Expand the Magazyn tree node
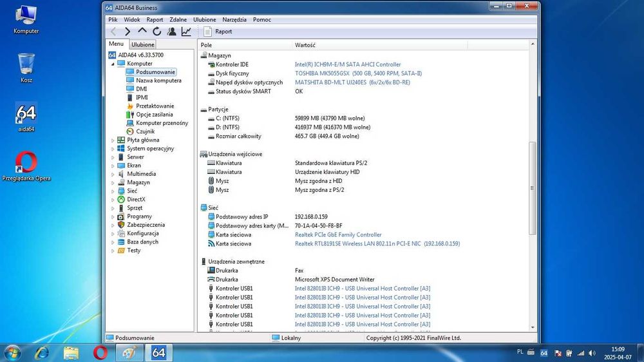This screenshot has height=362, width=644. point(113,182)
